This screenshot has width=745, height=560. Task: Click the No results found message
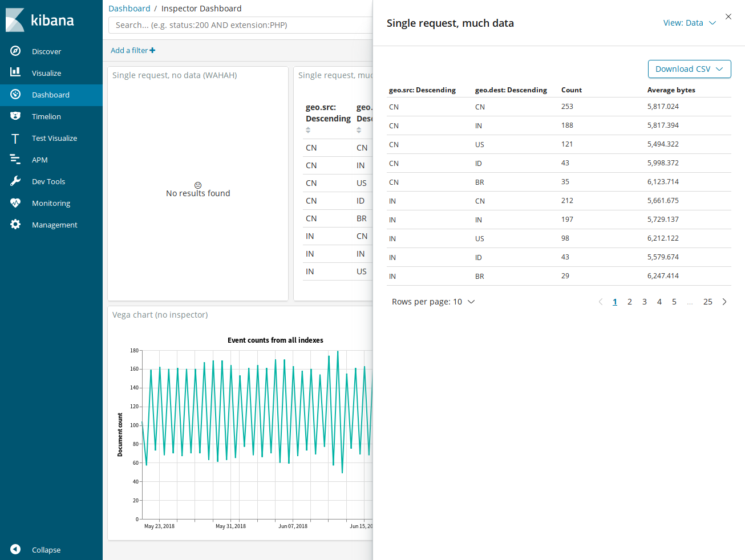tap(198, 193)
